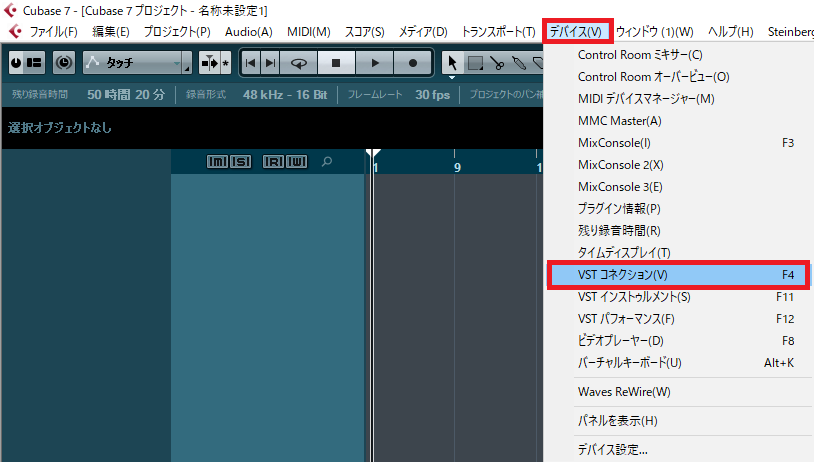Click the Record transport button
This screenshot has height=462, width=814.
coord(412,63)
